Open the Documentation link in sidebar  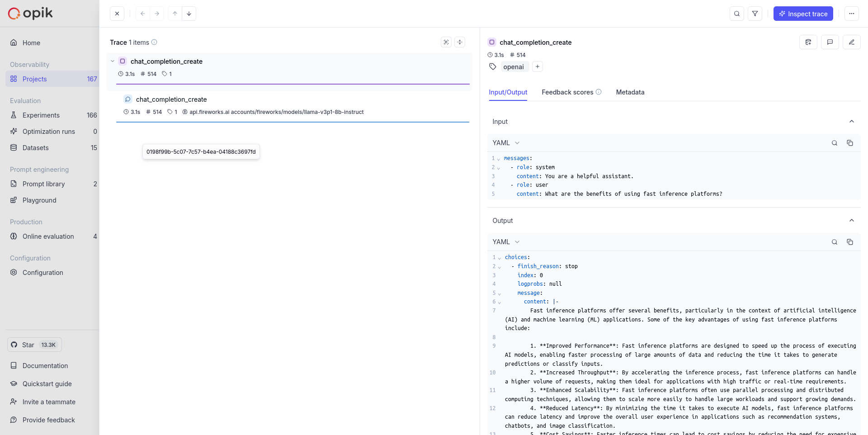[x=45, y=365]
